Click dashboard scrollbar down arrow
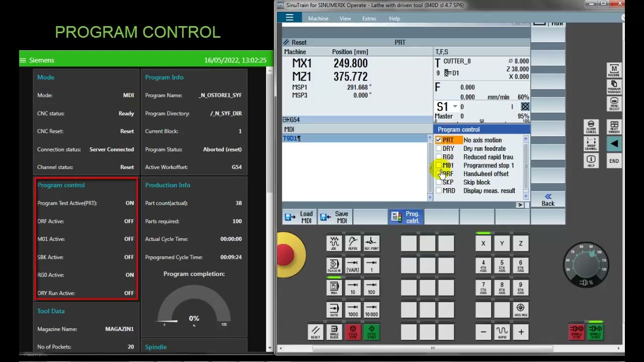The width and height of the screenshot is (644, 362). coord(269,347)
